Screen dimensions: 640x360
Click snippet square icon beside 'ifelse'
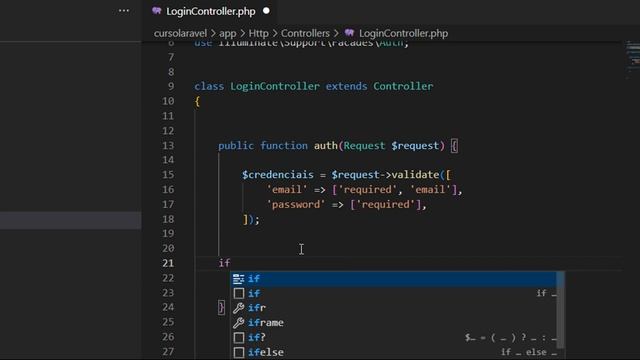pyautogui.click(x=239, y=352)
